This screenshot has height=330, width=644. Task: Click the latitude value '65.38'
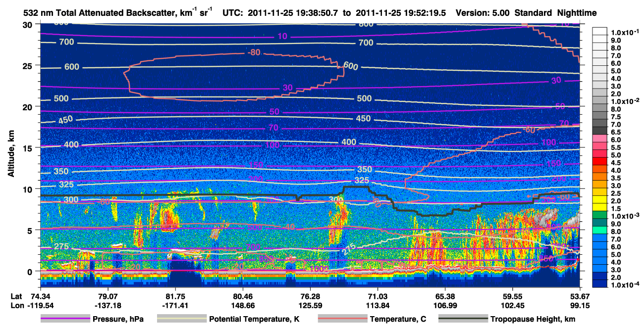445,296
